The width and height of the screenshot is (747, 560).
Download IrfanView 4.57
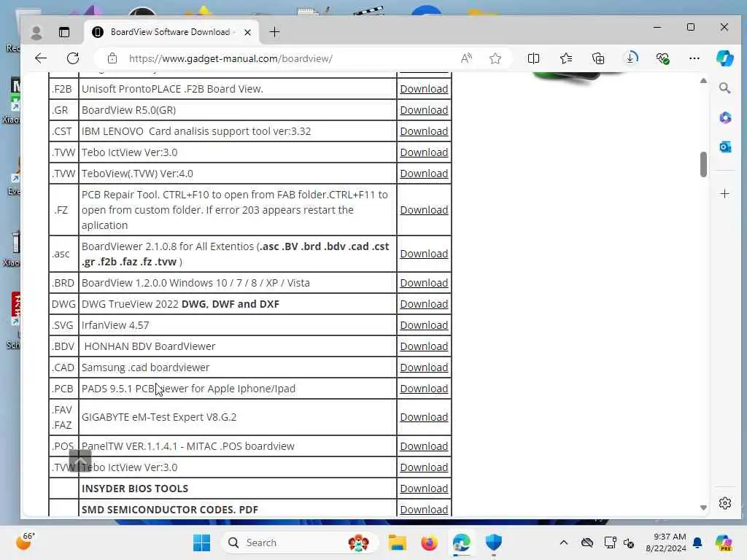pos(424,325)
